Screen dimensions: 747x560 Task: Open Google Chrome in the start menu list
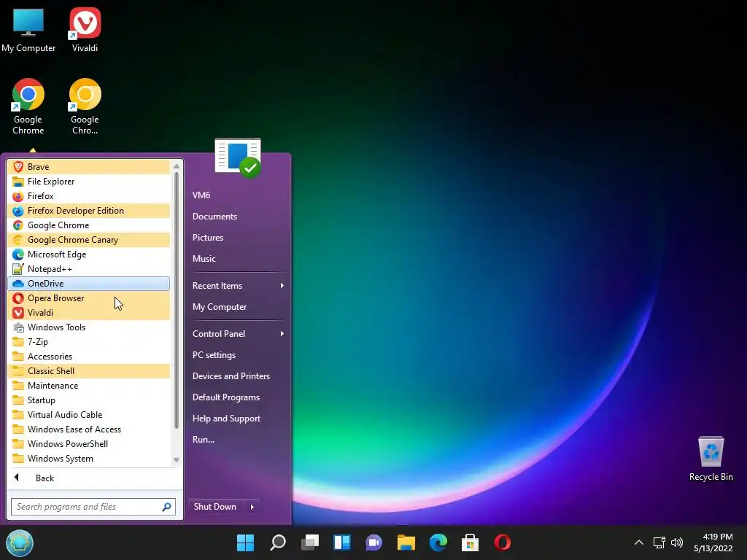(x=88, y=225)
